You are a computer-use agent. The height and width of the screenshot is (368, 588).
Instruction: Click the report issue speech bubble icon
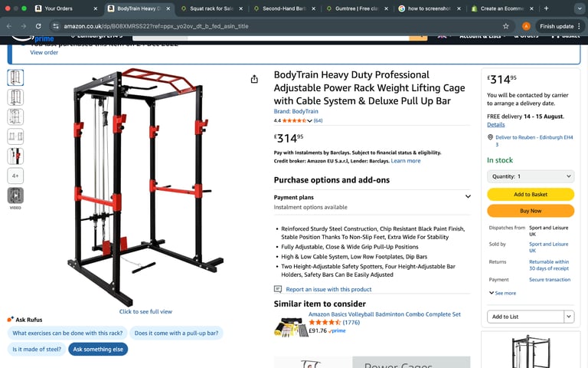277,289
